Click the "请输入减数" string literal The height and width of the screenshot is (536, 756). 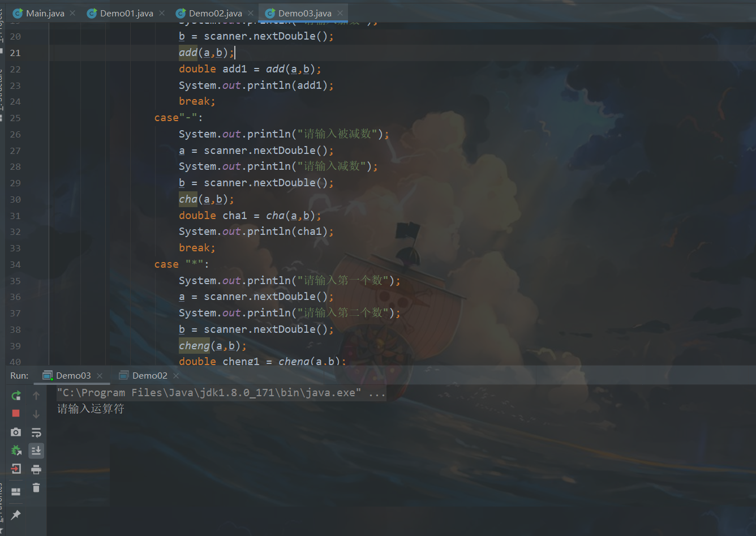click(x=332, y=166)
